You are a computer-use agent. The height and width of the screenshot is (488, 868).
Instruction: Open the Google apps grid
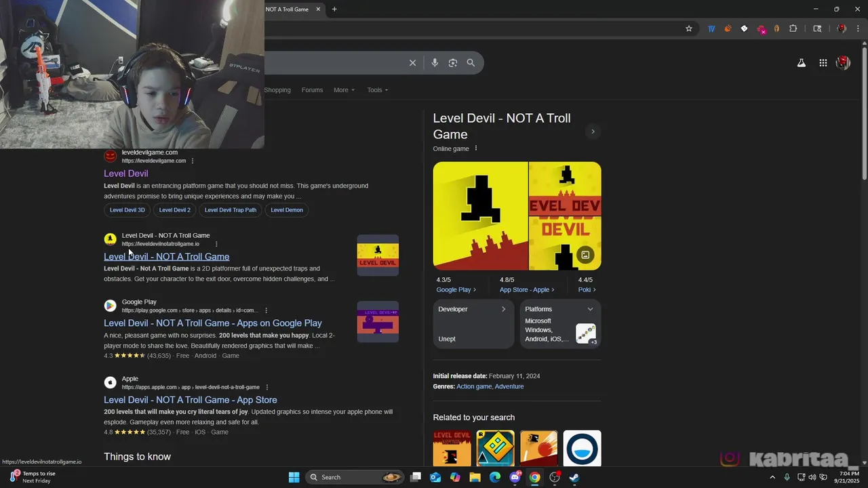[823, 62]
